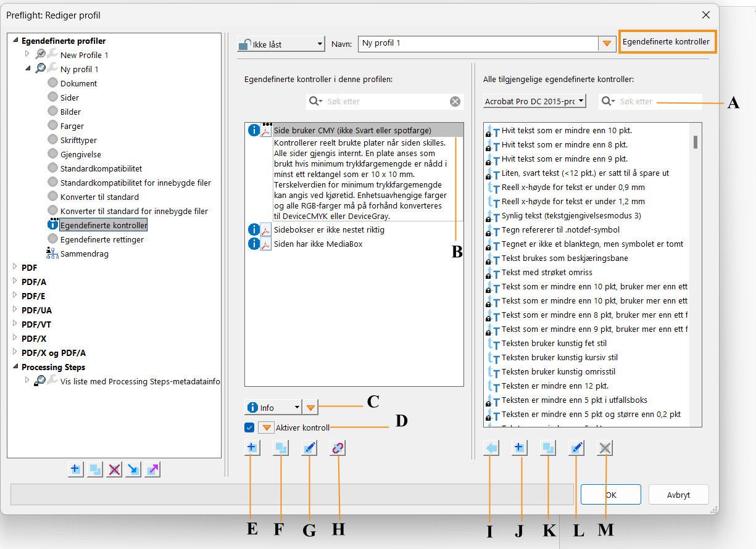The width and height of the screenshot is (756, 549).
Task: Select Tekst med strøket omriss check
Action: (547, 272)
